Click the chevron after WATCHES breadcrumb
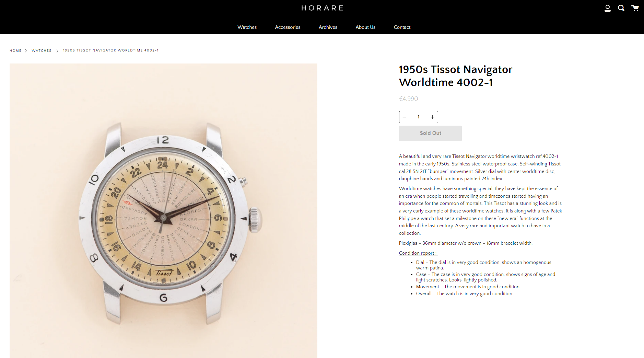Screen dimensions: 644x358 point(57,51)
